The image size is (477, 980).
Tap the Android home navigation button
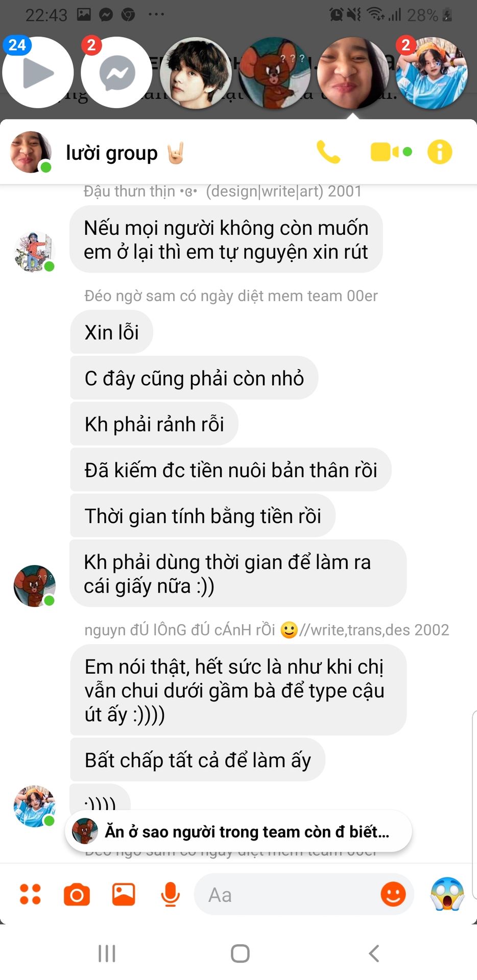point(240,953)
